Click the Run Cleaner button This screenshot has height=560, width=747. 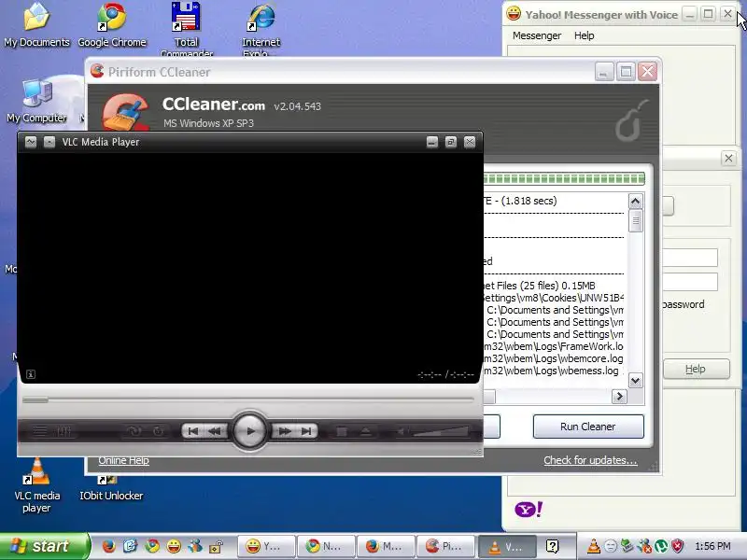click(x=588, y=427)
